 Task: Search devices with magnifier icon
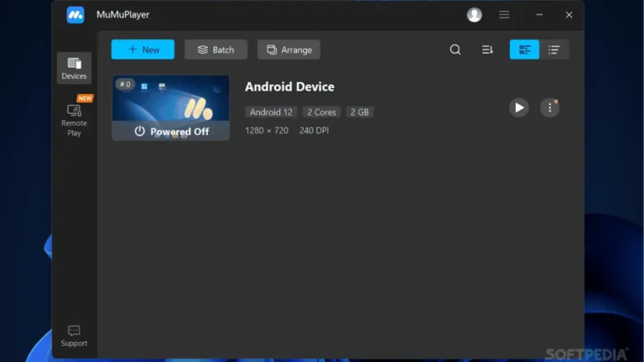tap(455, 49)
